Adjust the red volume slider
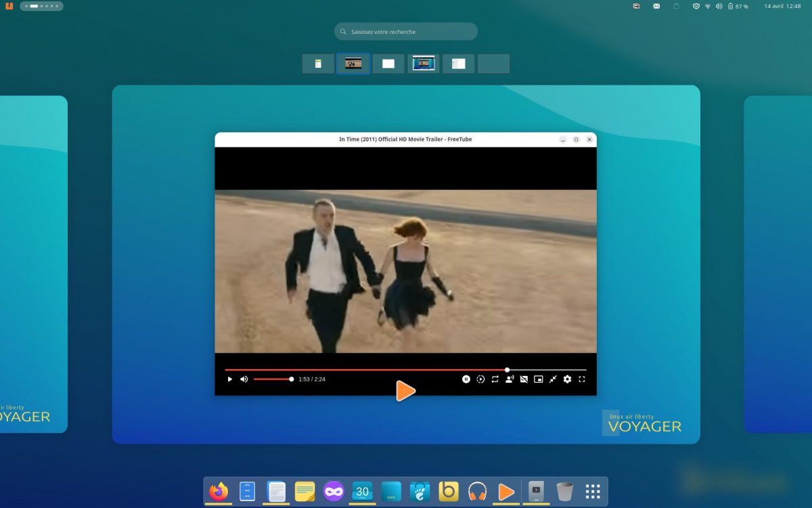The width and height of the screenshot is (812, 508). (x=273, y=379)
